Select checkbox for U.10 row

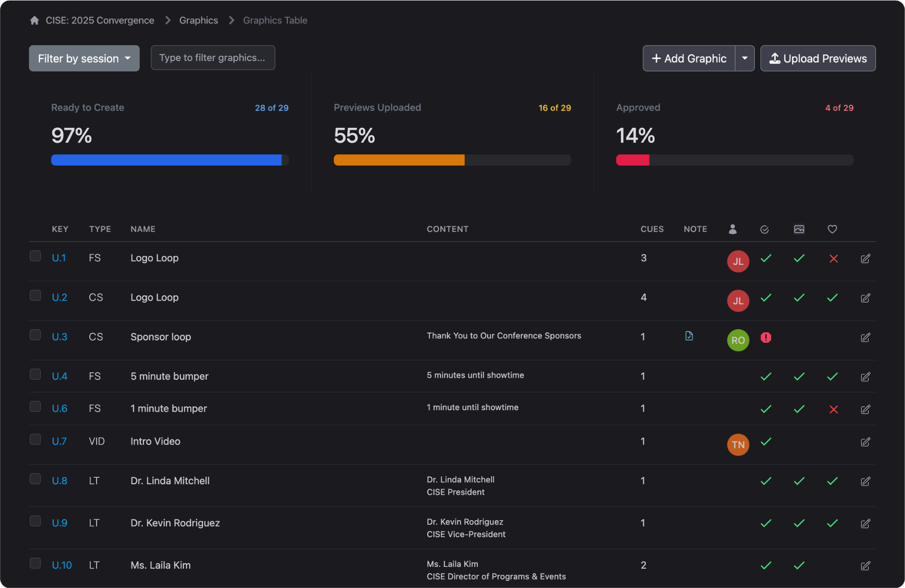tap(35, 563)
